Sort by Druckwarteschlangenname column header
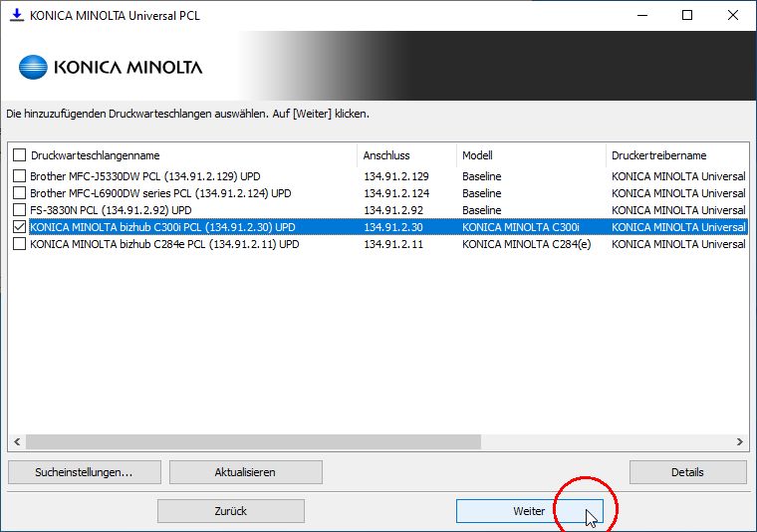Image resolution: width=757 pixels, height=532 pixels. click(x=95, y=155)
